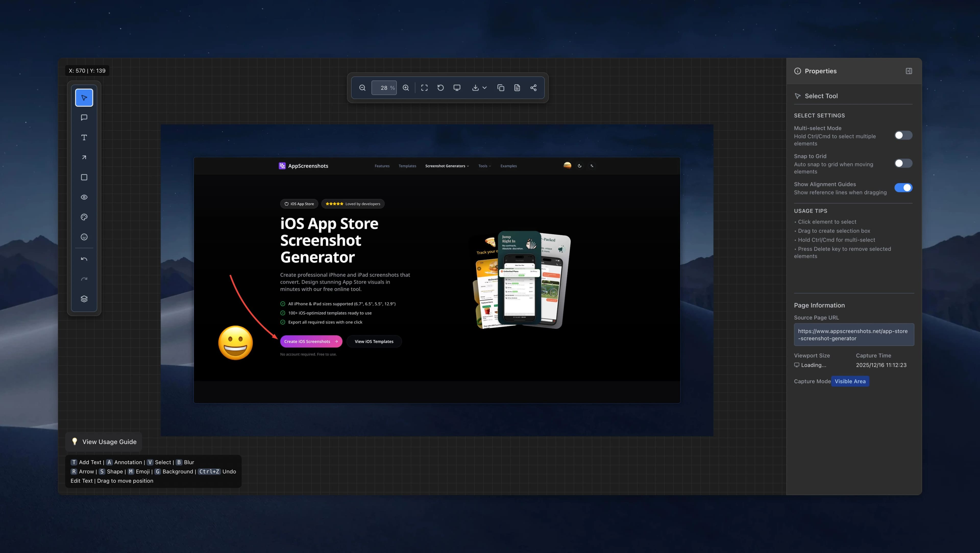Click the Select Tool heading
This screenshot has width=980, height=553.
point(821,96)
